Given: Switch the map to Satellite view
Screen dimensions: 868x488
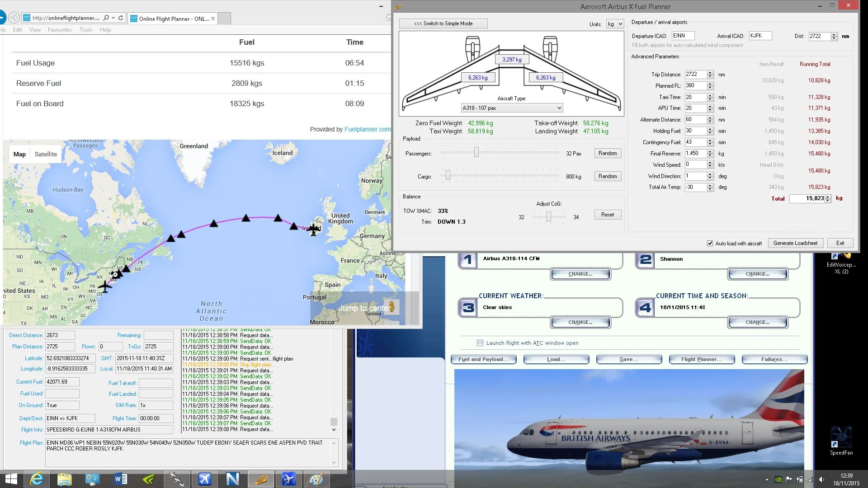Looking at the screenshot, I should [x=46, y=154].
